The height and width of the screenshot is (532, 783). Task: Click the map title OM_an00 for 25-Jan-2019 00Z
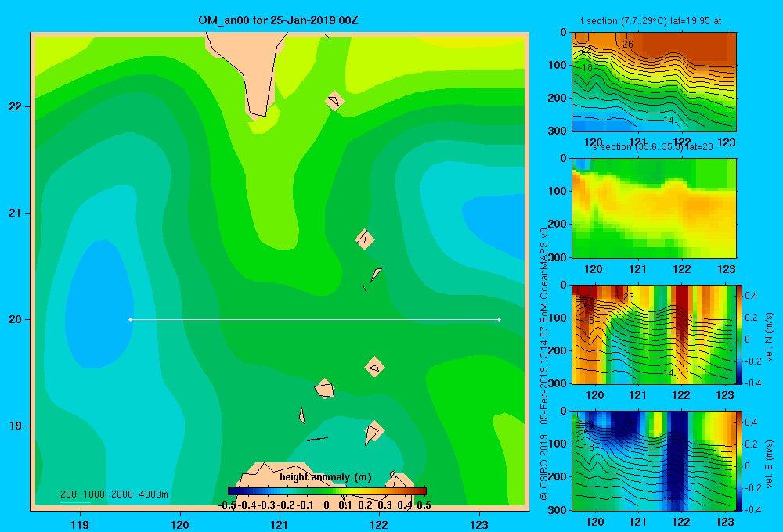[278, 20]
